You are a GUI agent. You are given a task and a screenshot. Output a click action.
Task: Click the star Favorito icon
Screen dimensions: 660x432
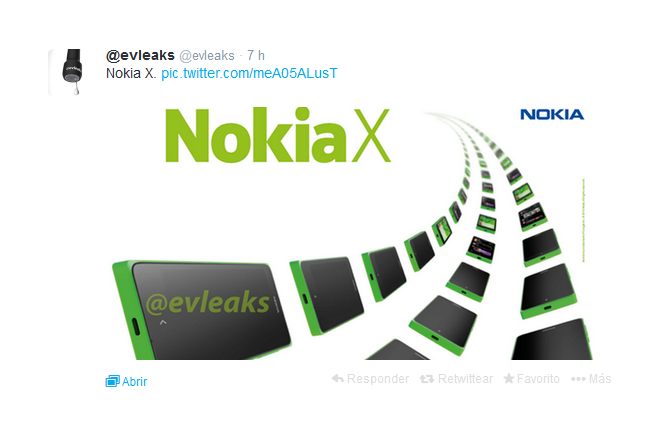coord(508,379)
